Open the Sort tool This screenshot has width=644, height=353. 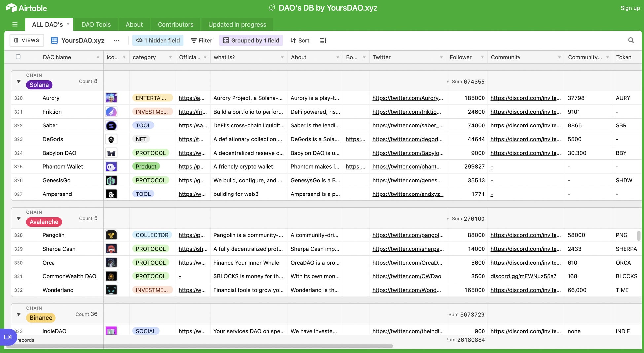(300, 40)
